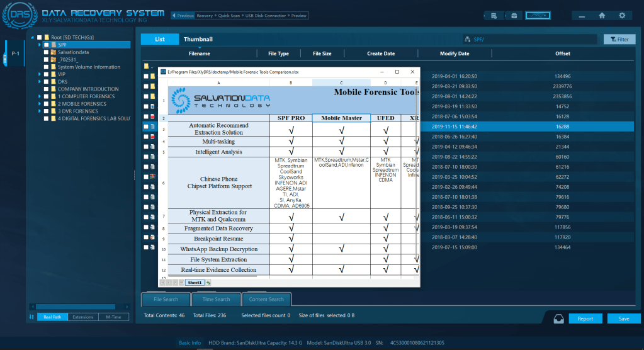Click the disk report icon in top bar
This screenshot has width=644, height=350.
tap(494, 15)
